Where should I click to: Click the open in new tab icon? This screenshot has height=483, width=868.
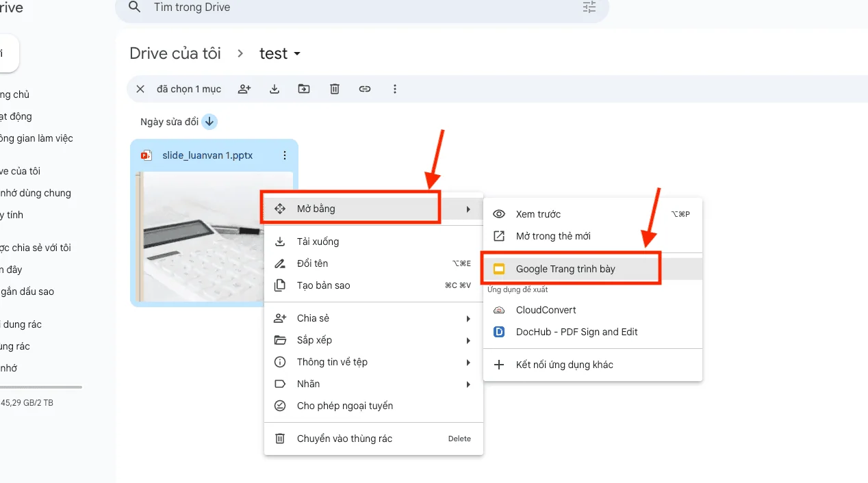coord(499,236)
